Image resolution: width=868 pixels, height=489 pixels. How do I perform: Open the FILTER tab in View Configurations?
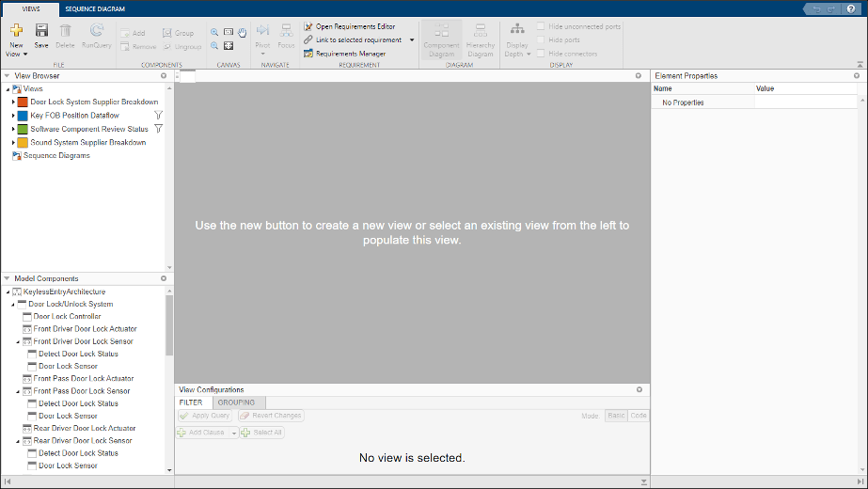tap(191, 402)
